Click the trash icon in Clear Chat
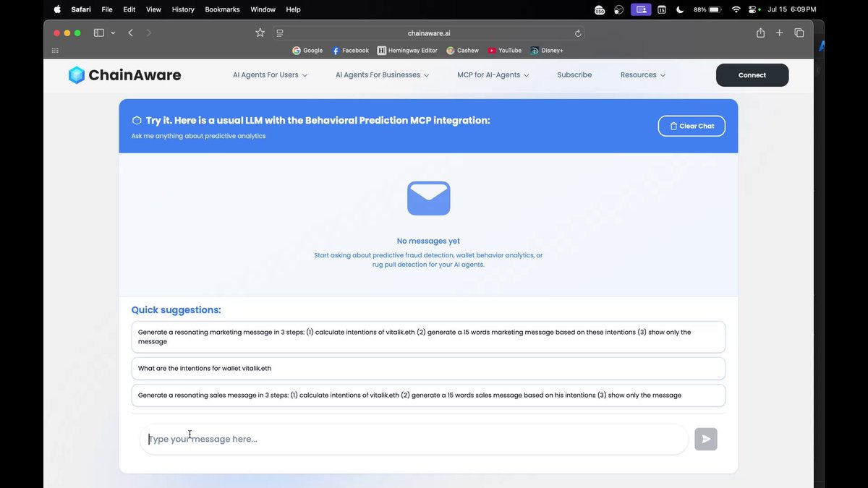Screen dimensions: 868x488 [673, 126]
